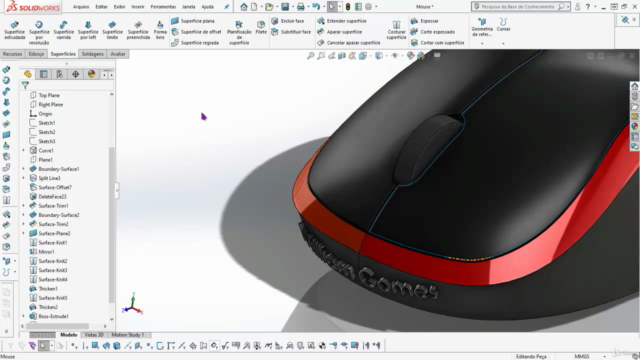The height and width of the screenshot is (360, 640).
Task: Click the Superfície de offset command
Action: coord(196,32)
